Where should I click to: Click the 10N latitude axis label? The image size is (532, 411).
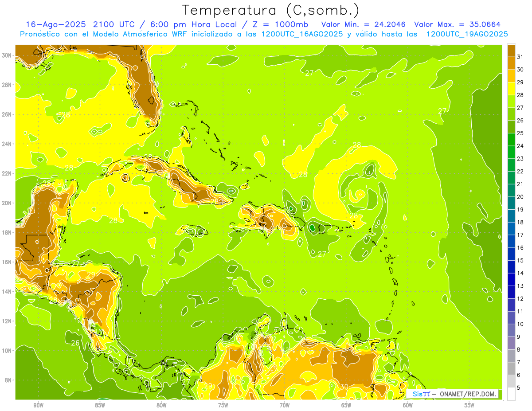pos(7,350)
